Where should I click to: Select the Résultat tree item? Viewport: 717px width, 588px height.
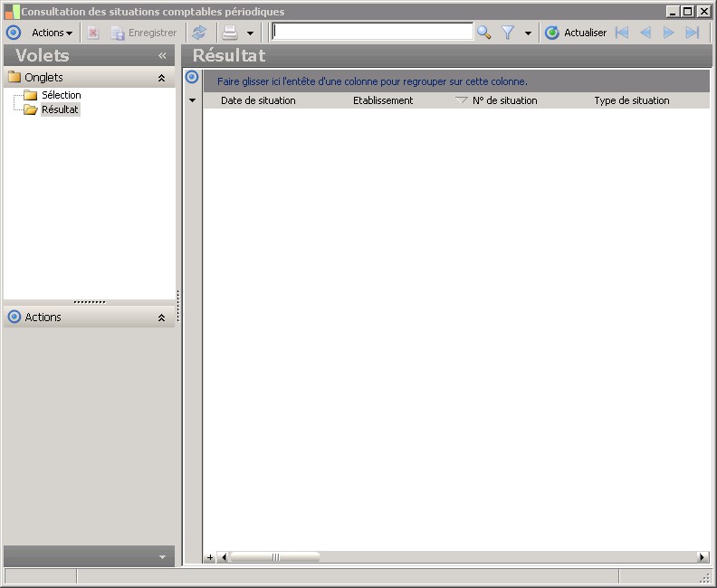(x=60, y=109)
